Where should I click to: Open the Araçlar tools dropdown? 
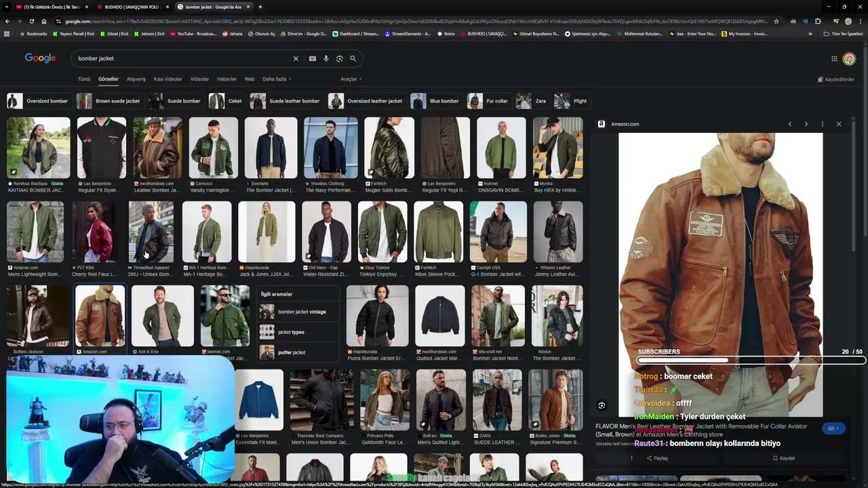pyautogui.click(x=351, y=79)
